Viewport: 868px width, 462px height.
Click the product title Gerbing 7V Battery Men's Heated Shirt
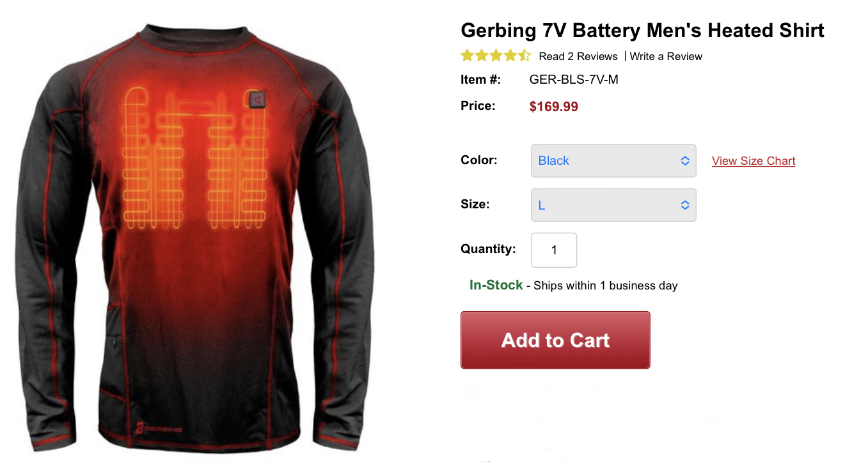click(x=642, y=30)
